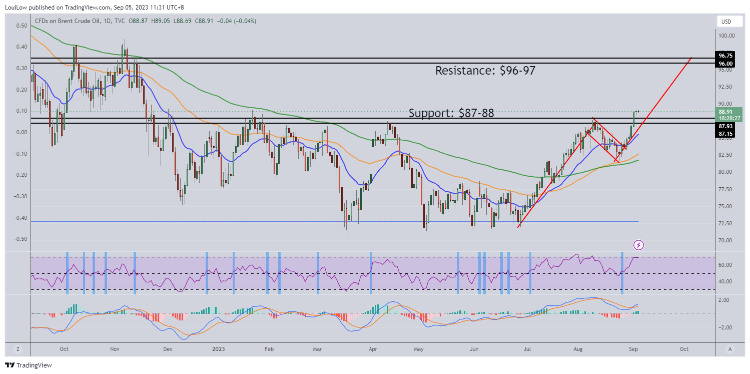Click the Mar label on time axis
750x374 pixels.
(317, 349)
